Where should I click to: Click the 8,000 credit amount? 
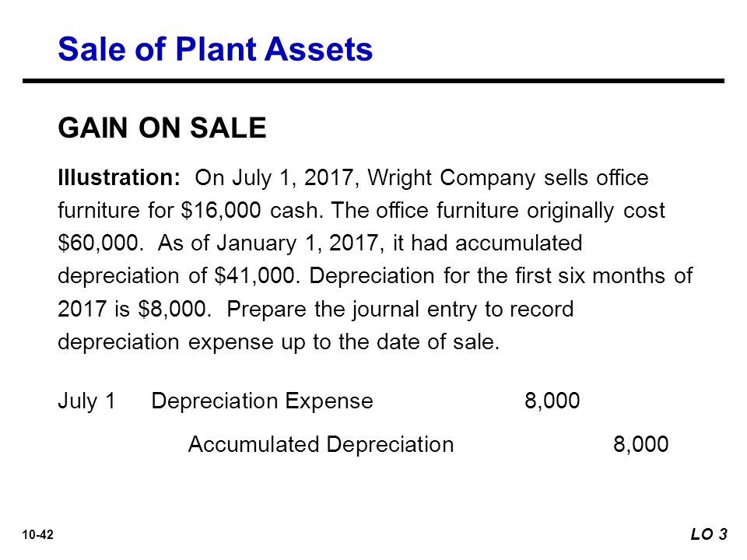coord(640,444)
